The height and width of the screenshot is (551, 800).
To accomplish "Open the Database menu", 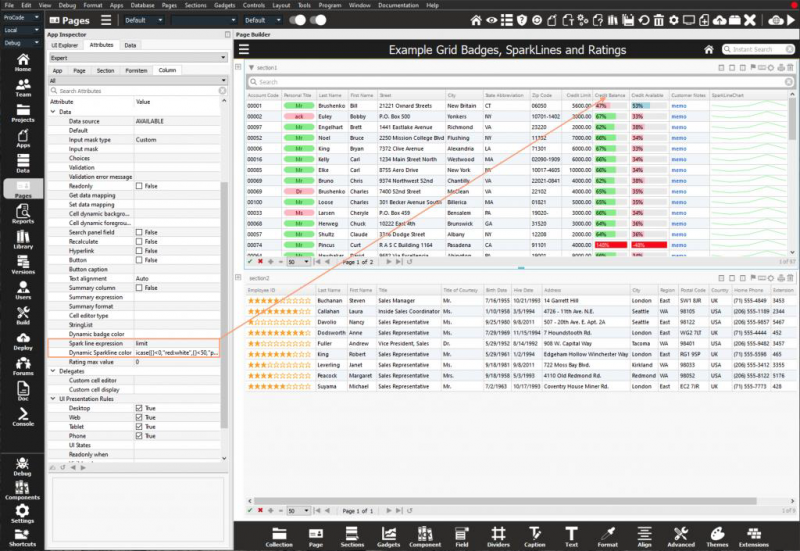I will click(x=142, y=5).
